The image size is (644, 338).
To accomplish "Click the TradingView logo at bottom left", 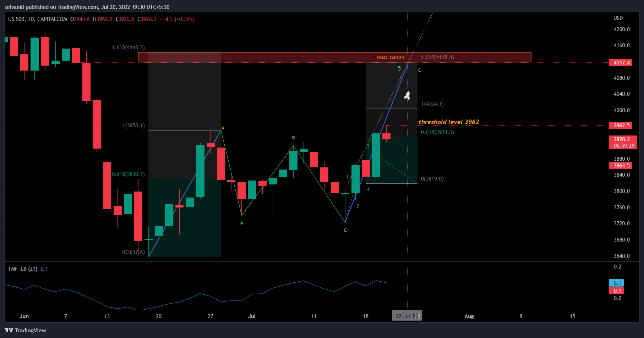I will pos(25,330).
